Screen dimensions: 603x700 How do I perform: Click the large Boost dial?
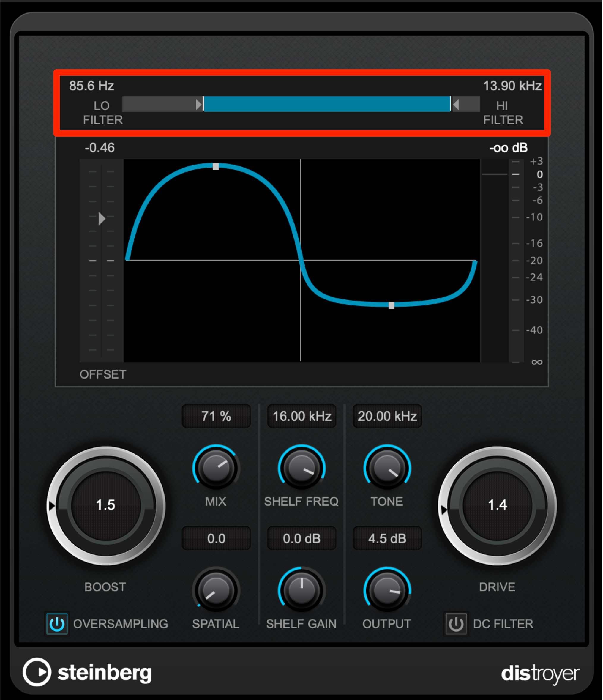coord(106,506)
